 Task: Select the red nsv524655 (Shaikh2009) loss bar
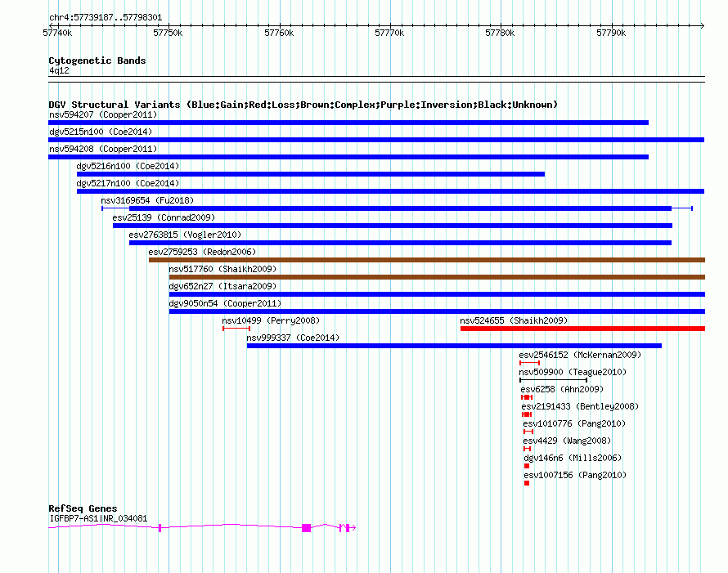tap(582, 329)
